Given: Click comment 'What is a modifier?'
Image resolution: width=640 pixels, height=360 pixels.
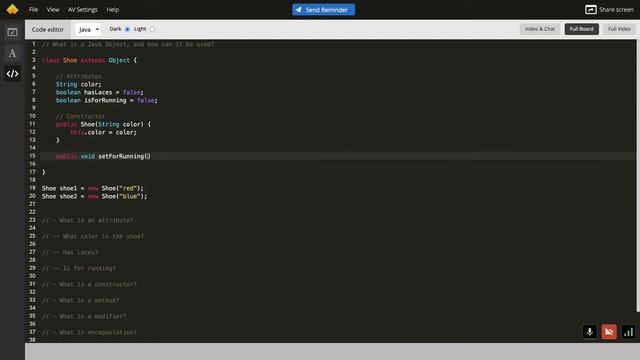Looking at the screenshot, I should coord(84,316).
